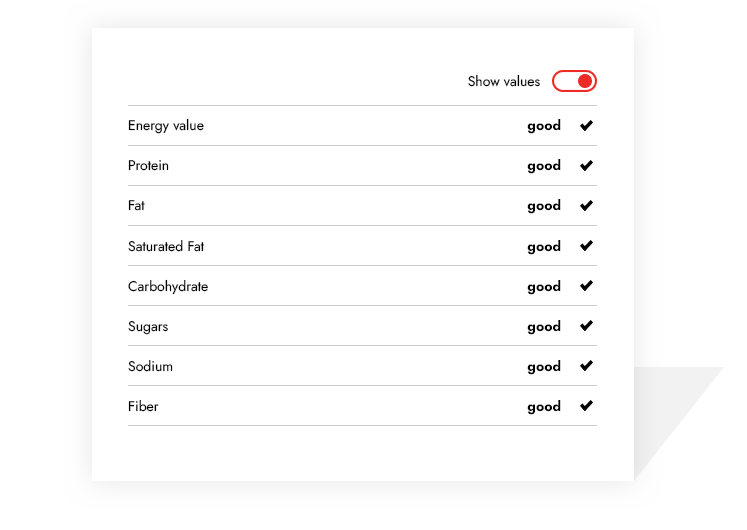Click the Fat row checkmark icon
The width and height of the screenshot is (747, 530).
586,206
